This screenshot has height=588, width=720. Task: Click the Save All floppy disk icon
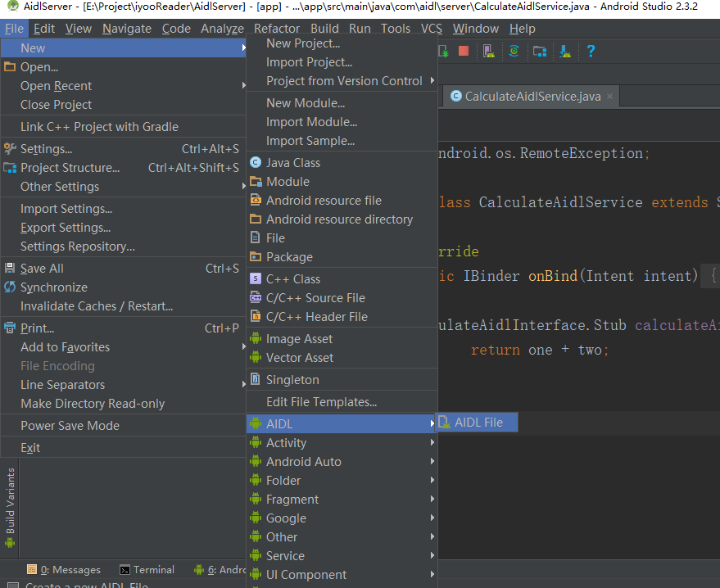pyautogui.click(x=10, y=268)
